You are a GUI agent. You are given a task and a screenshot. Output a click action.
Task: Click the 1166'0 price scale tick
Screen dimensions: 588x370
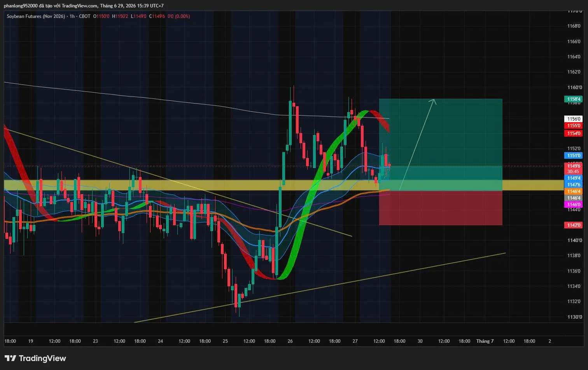[x=574, y=41]
